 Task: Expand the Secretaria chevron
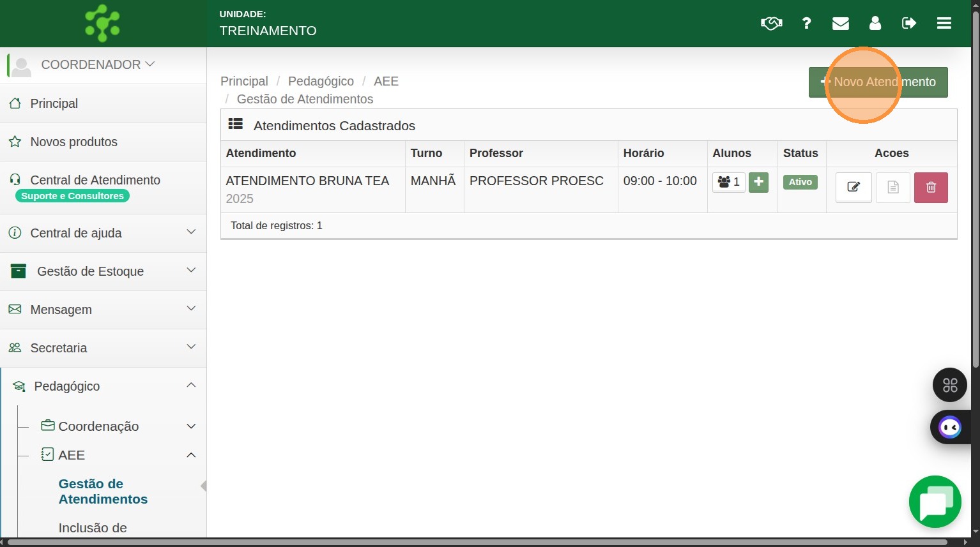191,347
